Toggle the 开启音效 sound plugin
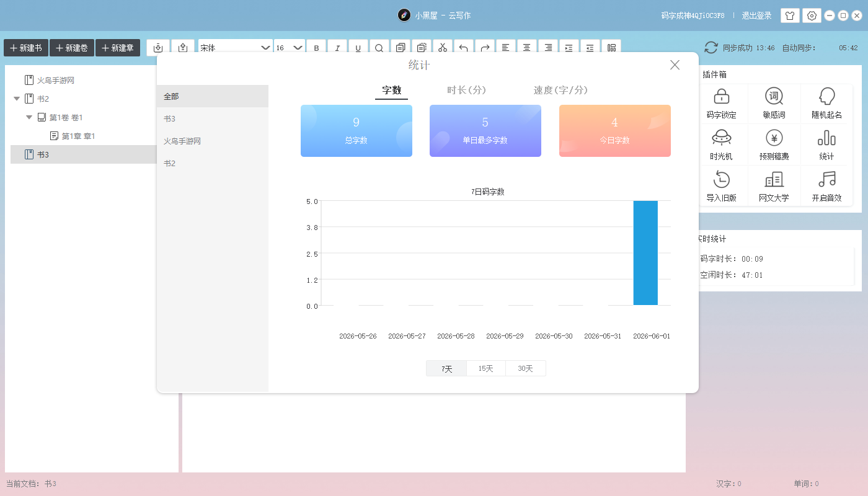This screenshot has width=868, height=496. 827,187
